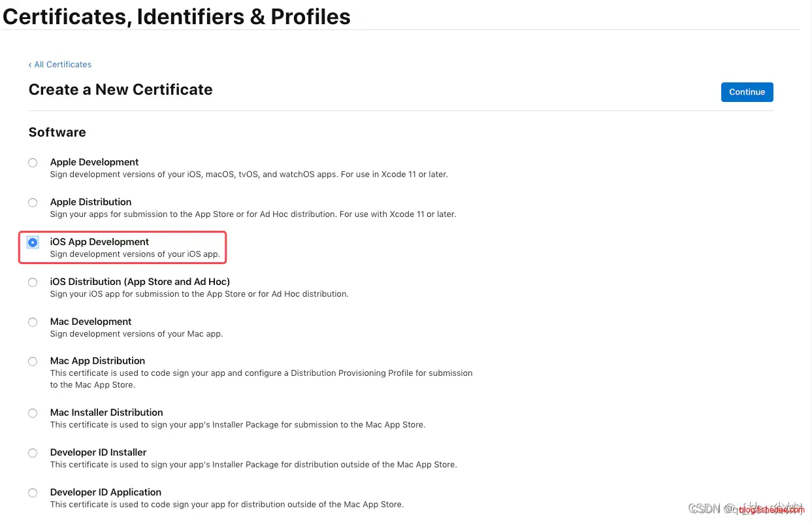Click 'Sign development versions of your Mac app' description
The width and height of the screenshot is (812, 521).
point(137,334)
